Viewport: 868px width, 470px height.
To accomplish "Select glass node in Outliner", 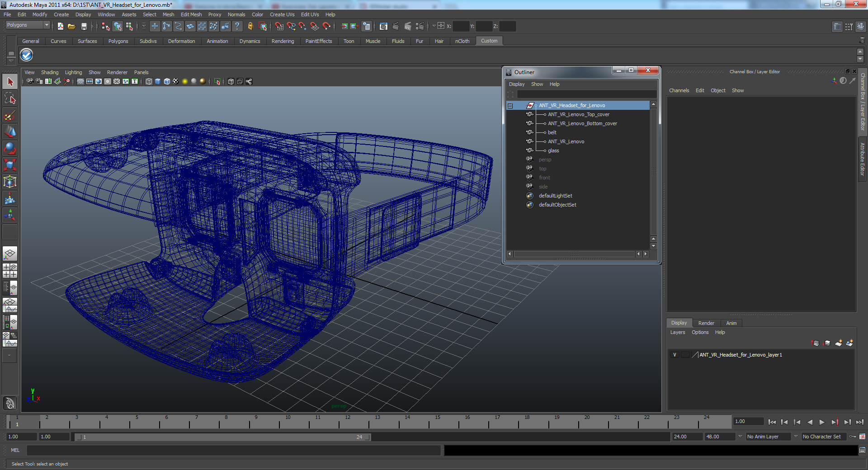I will pos(553,150).
